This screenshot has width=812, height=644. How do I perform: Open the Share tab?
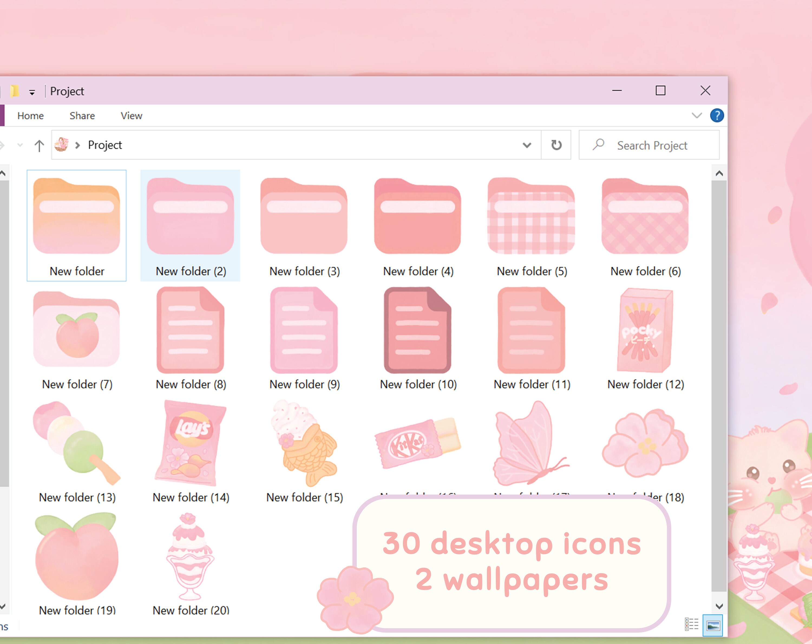[82, 116]
